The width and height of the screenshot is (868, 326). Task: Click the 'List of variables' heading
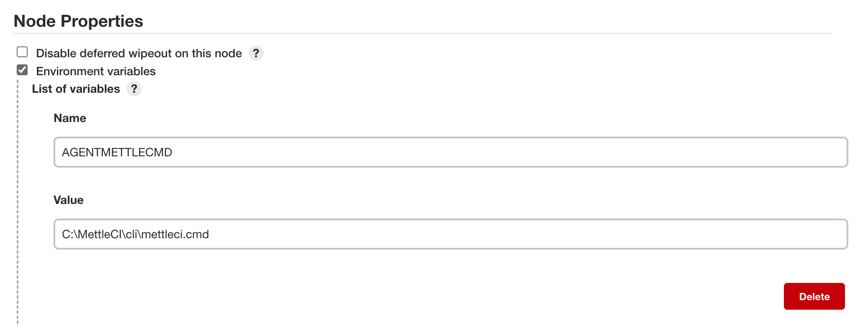[x=76, y=89]
